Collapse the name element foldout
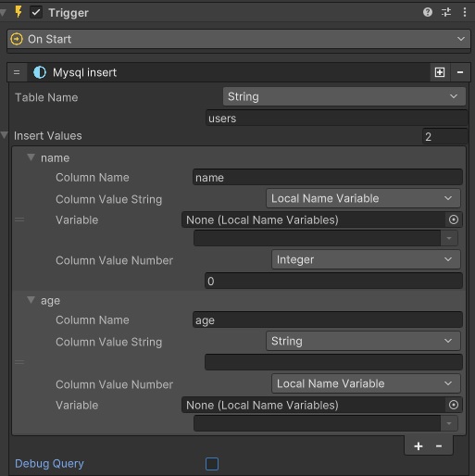Image resolution: width=475 pixels, height=476 pixels. (x=31, y=157)
